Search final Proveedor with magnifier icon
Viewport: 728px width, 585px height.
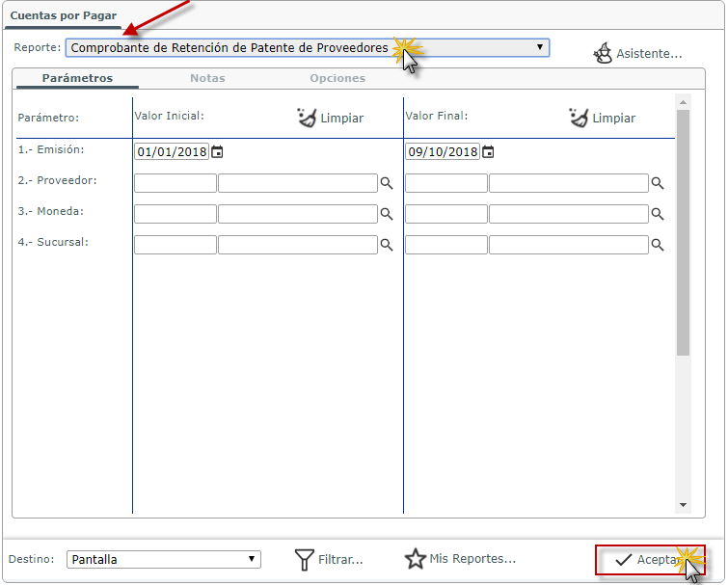tap(658, 183)
